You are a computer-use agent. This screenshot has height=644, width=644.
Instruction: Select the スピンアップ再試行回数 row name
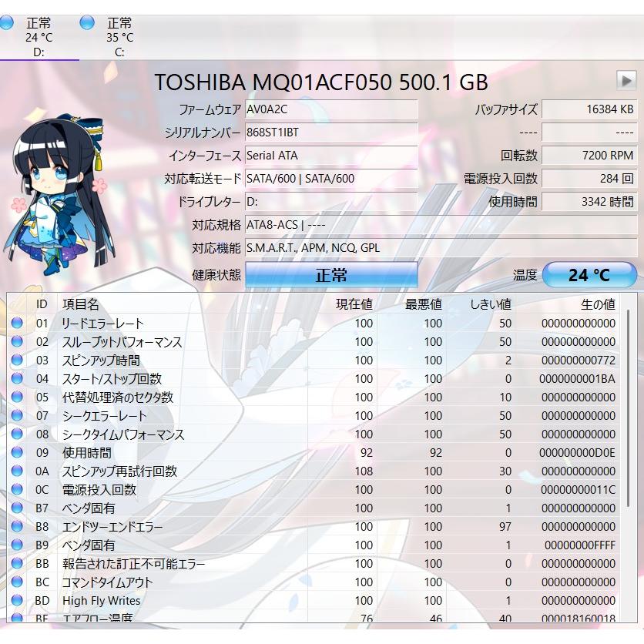point(119,471)
